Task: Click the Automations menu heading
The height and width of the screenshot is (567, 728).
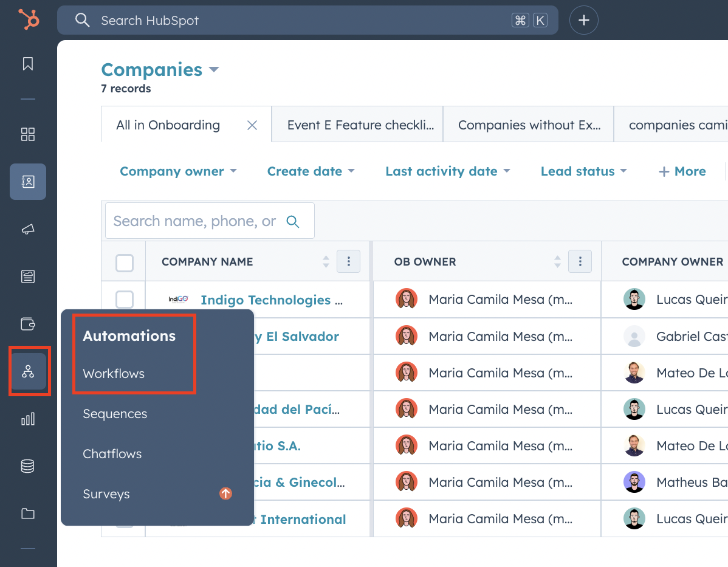Action: tap(129, 335)
